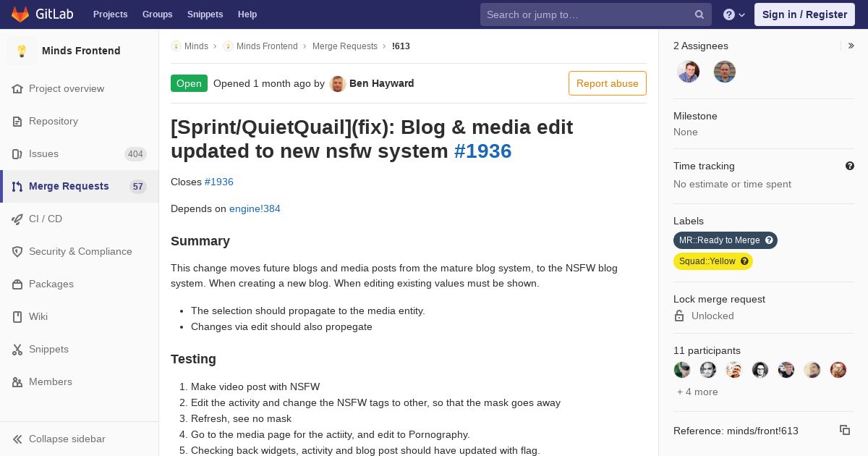
Task: Click the Issues icon in sidebar
Action: (17, 153)
